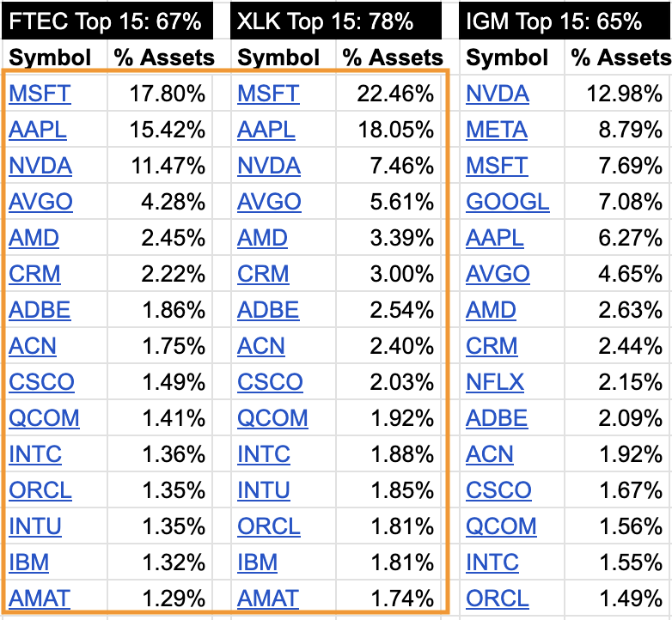The image size is (672, 620).
Task: Open the META ticker link
Action: (x=497, y=130)
